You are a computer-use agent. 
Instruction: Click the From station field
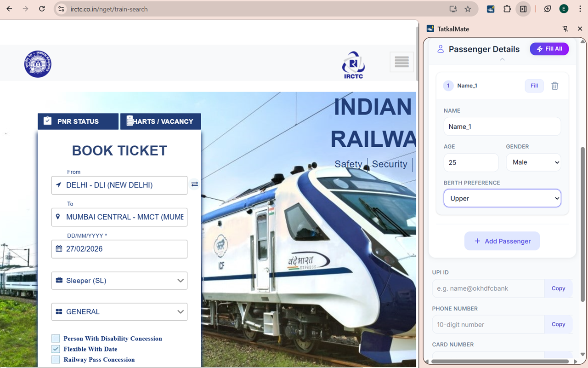119,185
